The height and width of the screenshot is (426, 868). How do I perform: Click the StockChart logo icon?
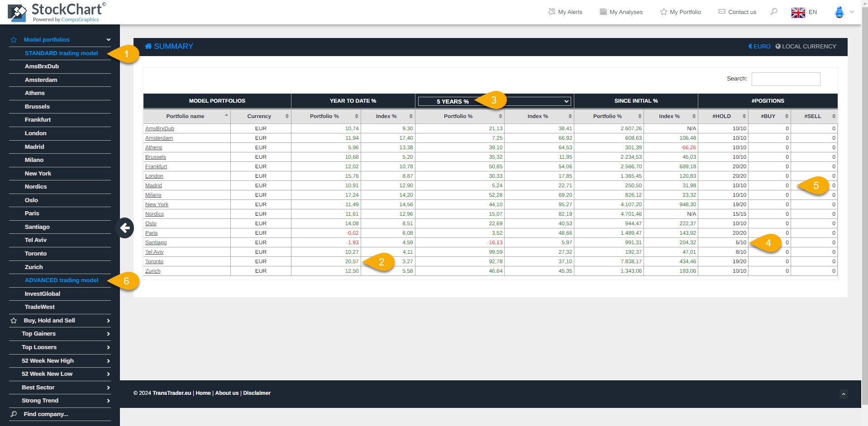17,13
